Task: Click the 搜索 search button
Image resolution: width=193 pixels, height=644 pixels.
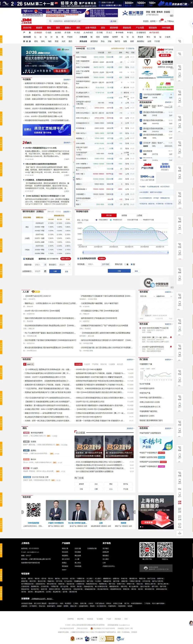Action: (113, 21)
